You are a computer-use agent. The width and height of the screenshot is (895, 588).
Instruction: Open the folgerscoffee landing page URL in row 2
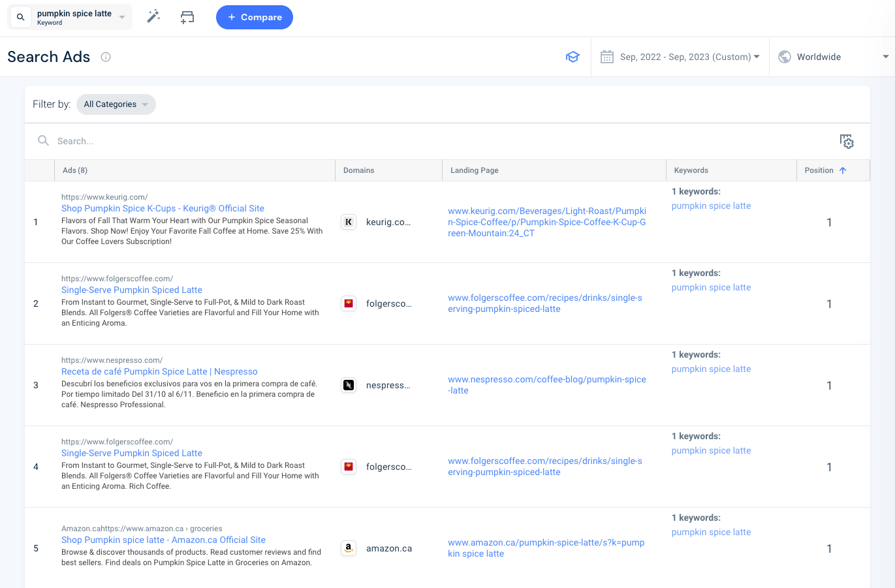tap(545, 303)
